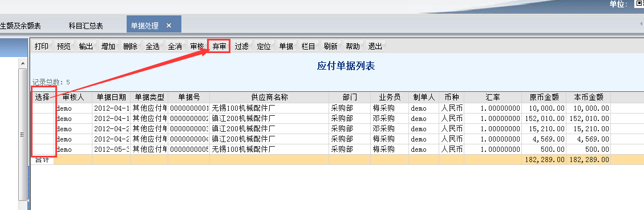Sort by the 审核人 column header
Image resolution: width=644 pixels, height=210 pixels.
pos(74,98)
